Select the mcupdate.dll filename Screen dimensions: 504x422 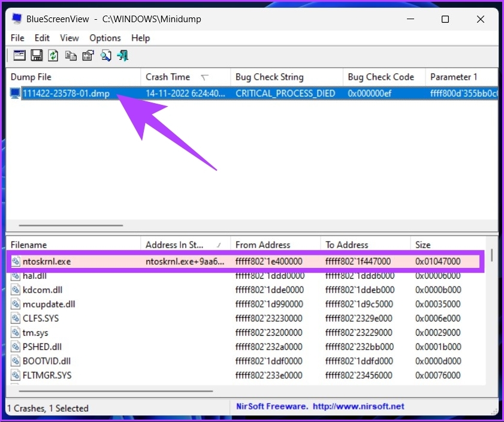click(x=49, y=304)
